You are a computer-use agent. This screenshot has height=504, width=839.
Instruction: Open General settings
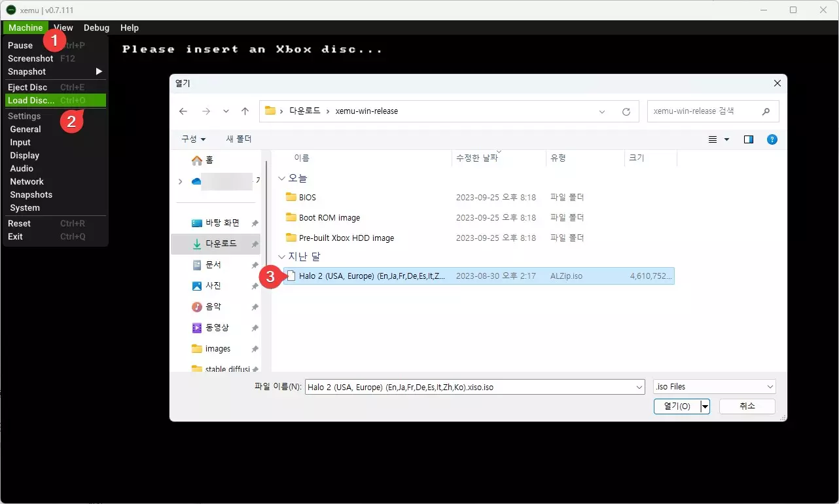point(26,129)
